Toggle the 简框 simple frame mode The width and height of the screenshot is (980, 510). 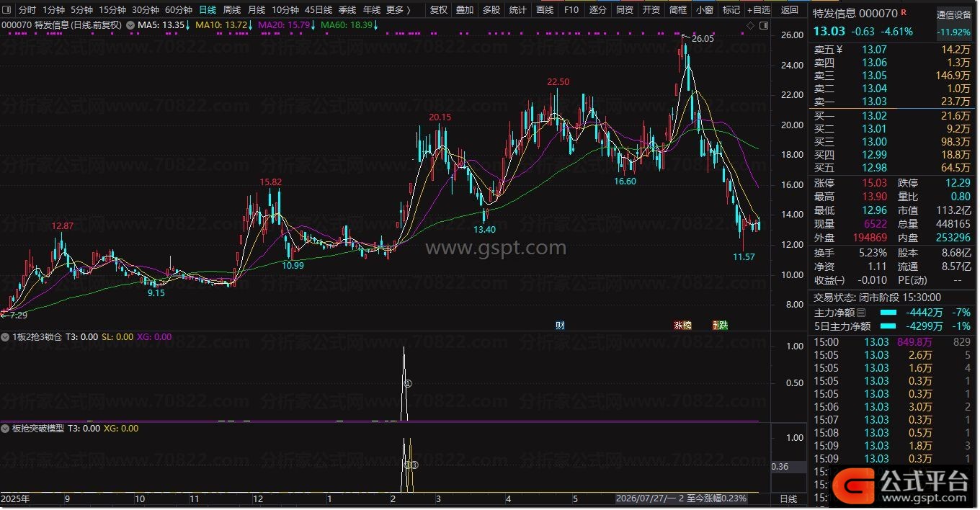pyautogui.click(x=678, y=10)
